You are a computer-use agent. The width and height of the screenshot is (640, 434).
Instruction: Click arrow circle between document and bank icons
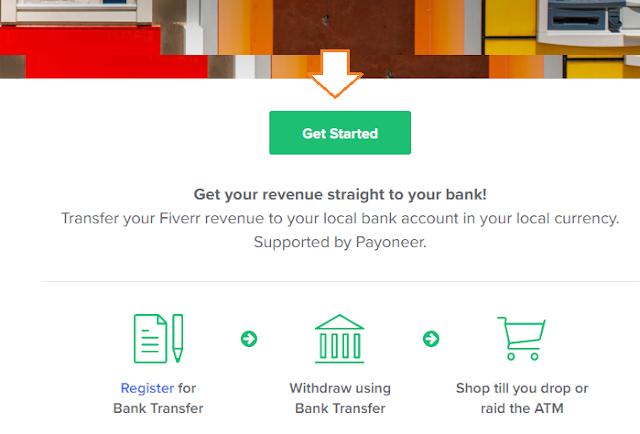pos(249,339)
